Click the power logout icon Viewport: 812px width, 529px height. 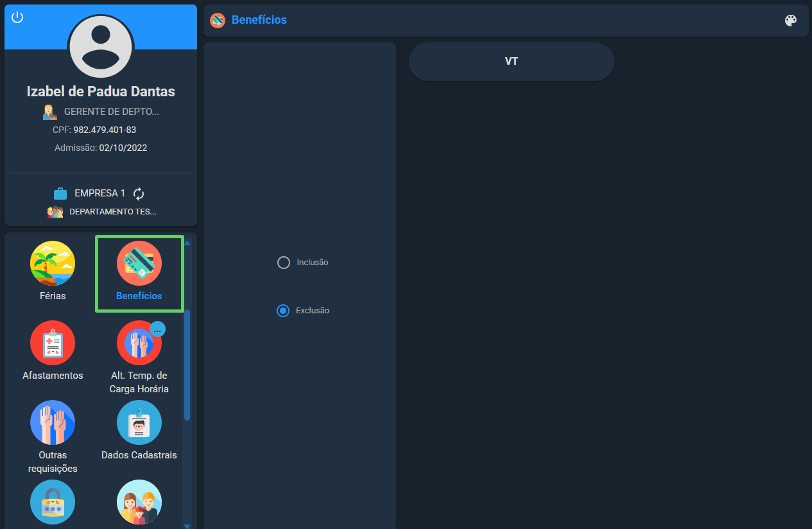17,17
